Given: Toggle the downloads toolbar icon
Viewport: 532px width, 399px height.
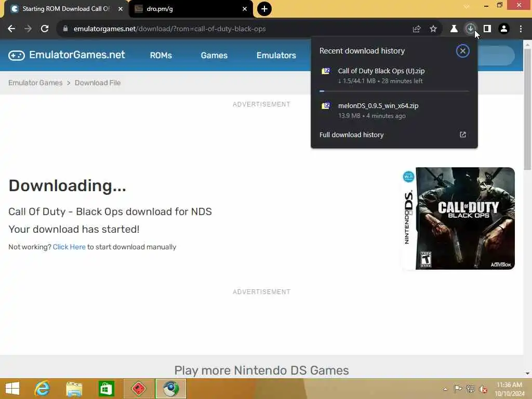Looking at the screenshot, I should [470, 29].
